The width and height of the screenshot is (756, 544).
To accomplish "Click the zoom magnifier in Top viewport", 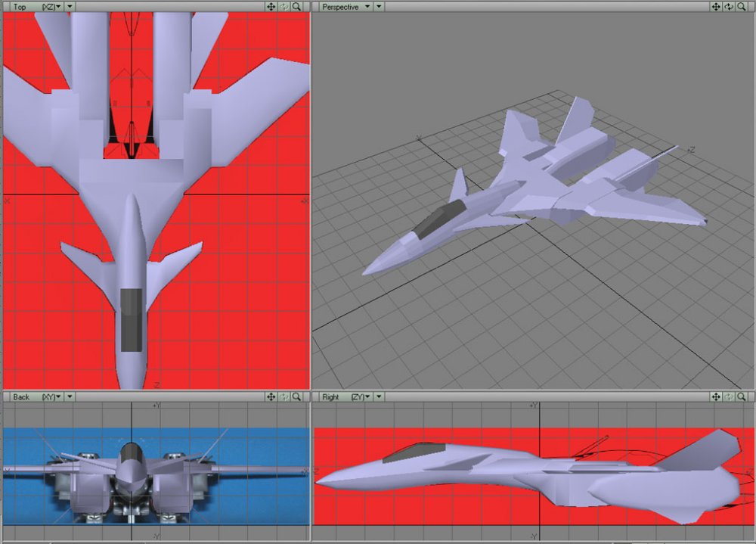I will pyautogui.click(x=296, y=6).
